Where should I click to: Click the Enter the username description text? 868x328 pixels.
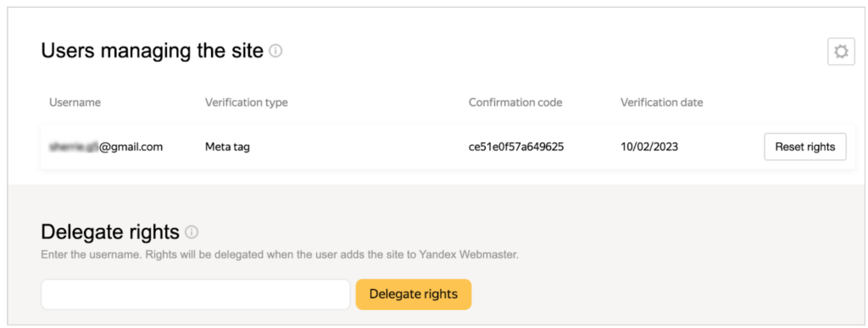pos(280,256)
